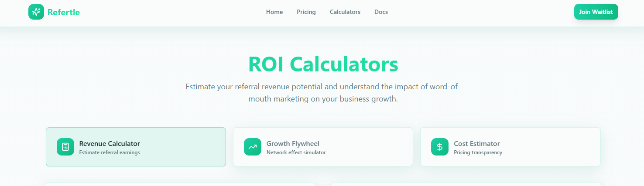644x186 pixels.
Task: Click the "Estimate referral earnings" subtitle
Action: [110, 152]
